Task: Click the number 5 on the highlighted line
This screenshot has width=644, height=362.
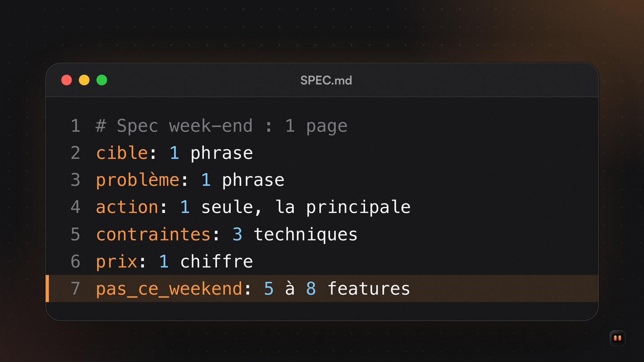Action: [x=269, y=289]
